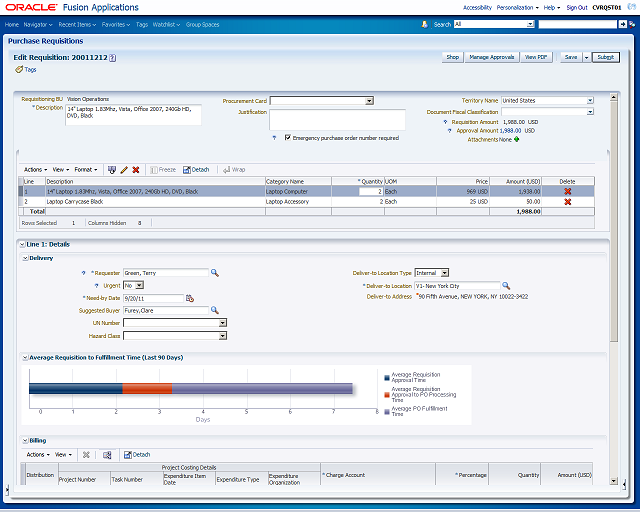The width and height of the screenshot is (640, 512).
Task: Click the red X delete icon in lines toolbar
Action: tap(136, 170)
